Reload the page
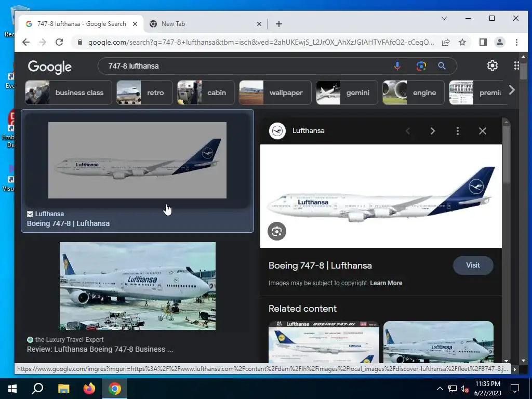This screenshot has width=532, height=399. 59,42
